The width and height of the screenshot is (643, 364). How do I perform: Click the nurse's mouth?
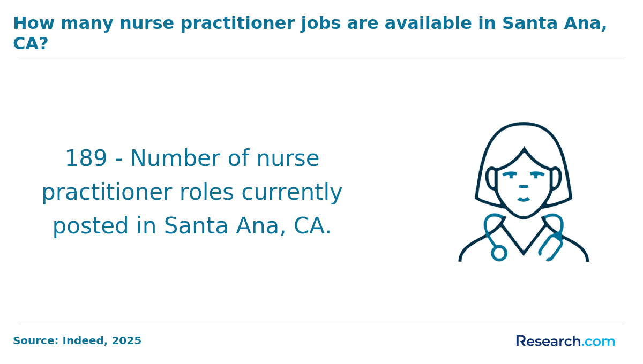(524, 199)
